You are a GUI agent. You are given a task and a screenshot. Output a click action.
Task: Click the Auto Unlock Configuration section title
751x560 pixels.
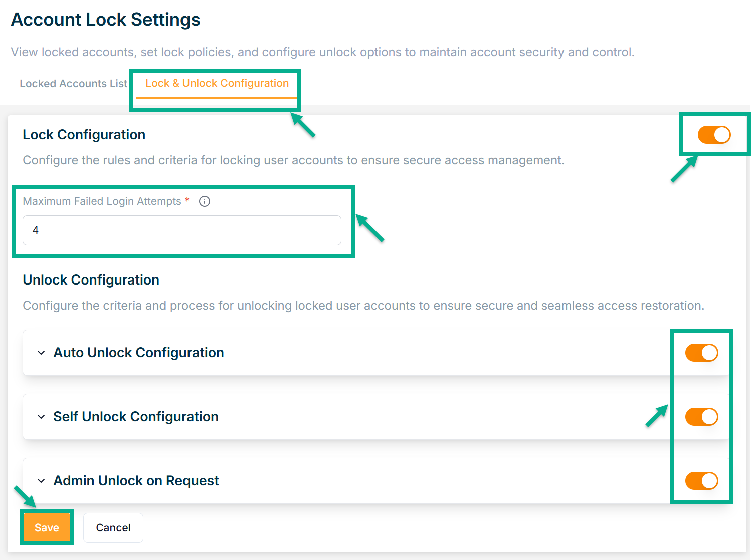click(x=139, y=353)
